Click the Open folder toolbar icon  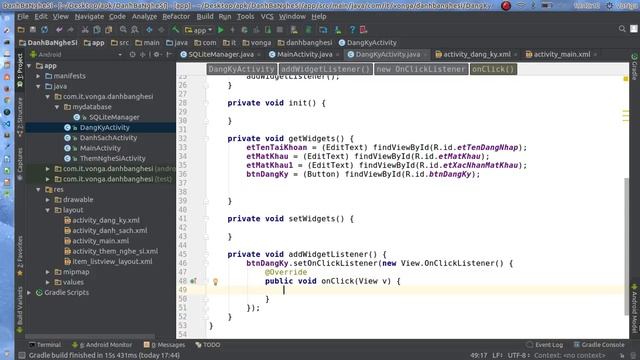tap(21, 30)
